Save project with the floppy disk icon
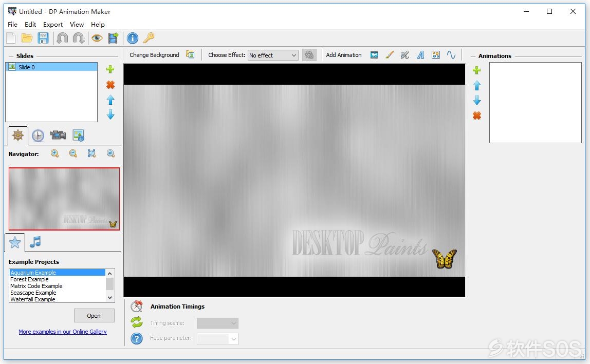590x364 pixels. (x=43, y=38)
